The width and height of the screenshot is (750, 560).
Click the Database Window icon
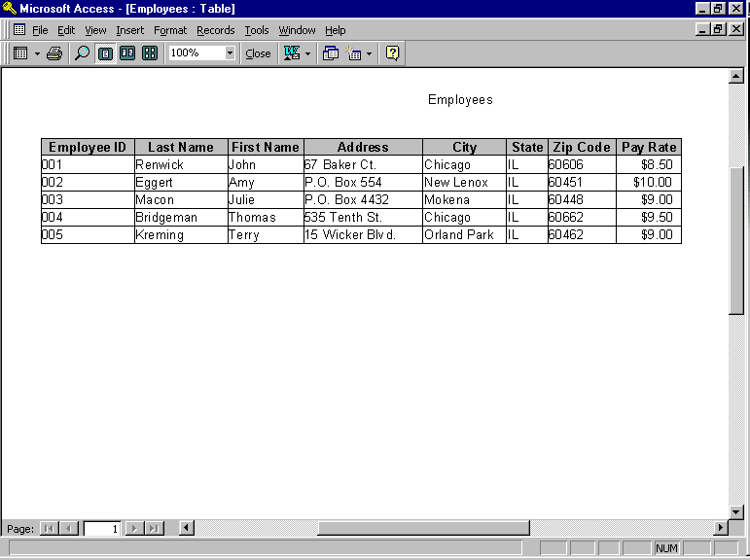[330, 53]
